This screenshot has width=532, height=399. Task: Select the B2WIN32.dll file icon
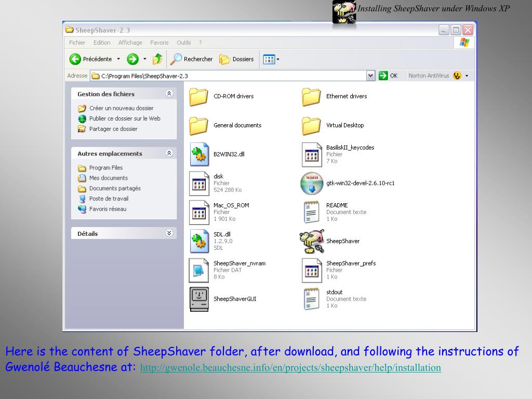(x=199, y=154)
